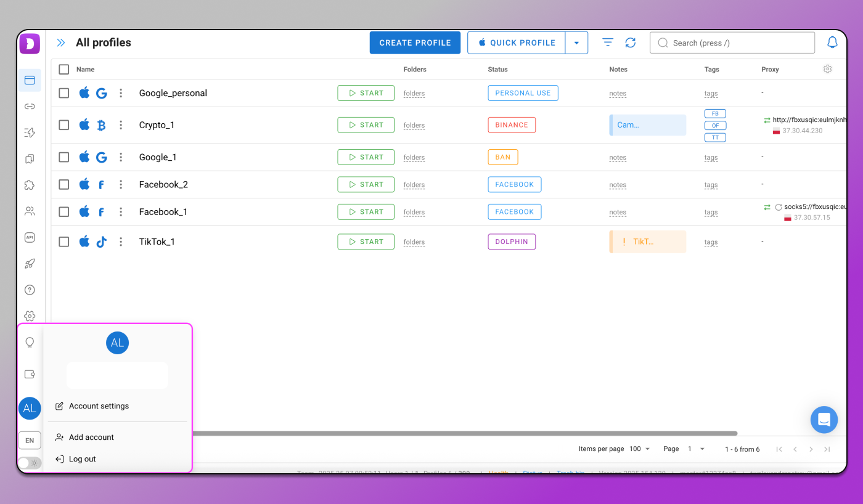Viewport: 863px width, 504px height.
Task: Click the Bitcoin icon in the Crypto_1 row
Action: (102, 125)
